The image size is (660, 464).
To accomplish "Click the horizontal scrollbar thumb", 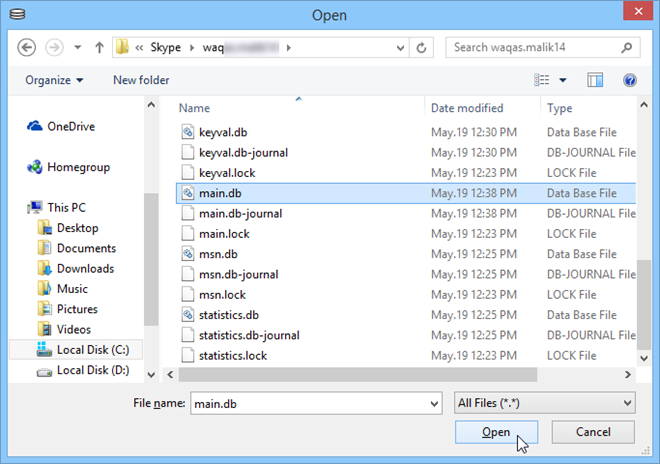I will 358,374.
